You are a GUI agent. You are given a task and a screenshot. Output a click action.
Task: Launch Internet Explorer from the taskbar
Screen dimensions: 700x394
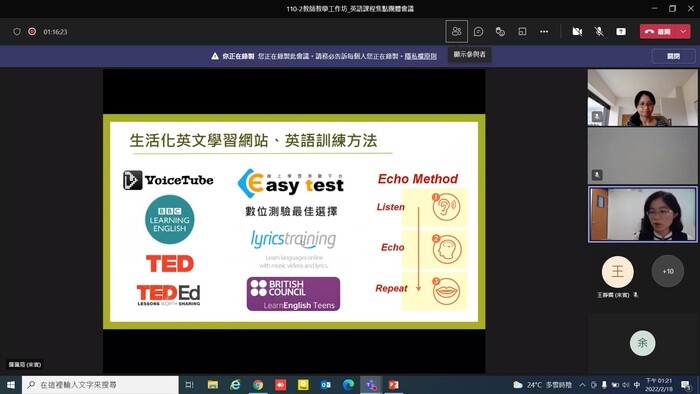(235, 385)
